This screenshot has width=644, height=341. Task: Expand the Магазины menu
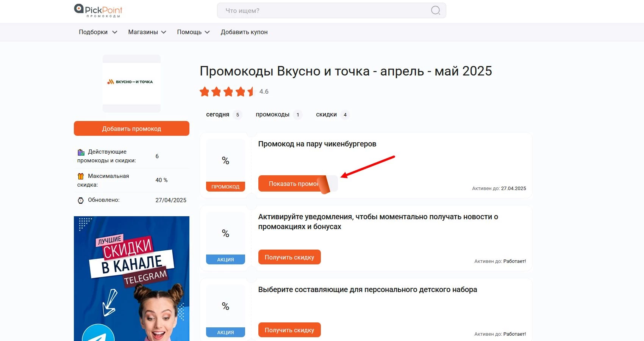pos(147,32)
